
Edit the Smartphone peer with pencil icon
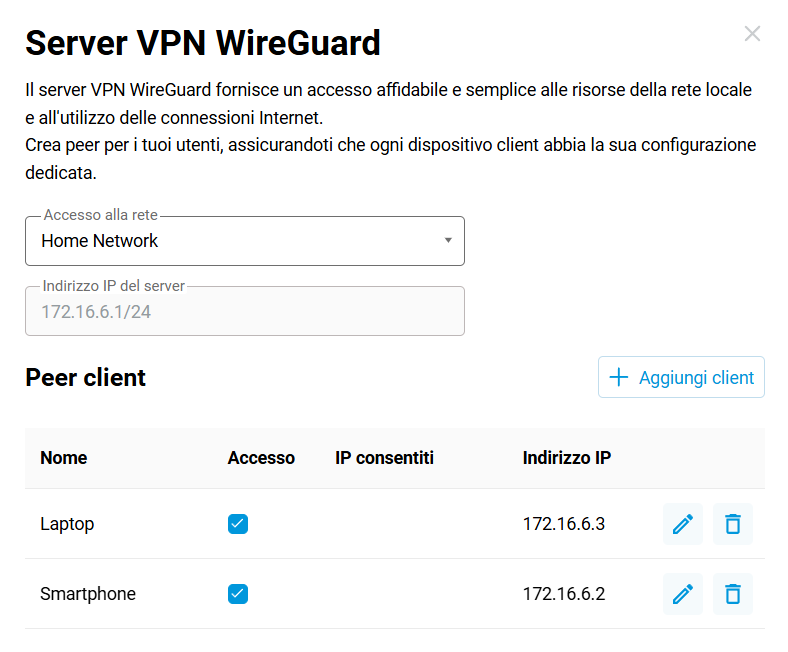pyautogui.click(x=683, y=594)
